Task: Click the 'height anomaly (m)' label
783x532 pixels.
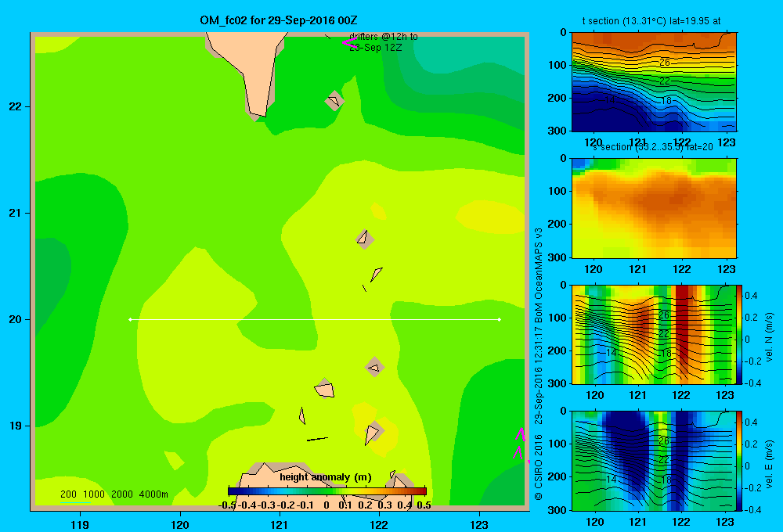Action: (326, 477)
